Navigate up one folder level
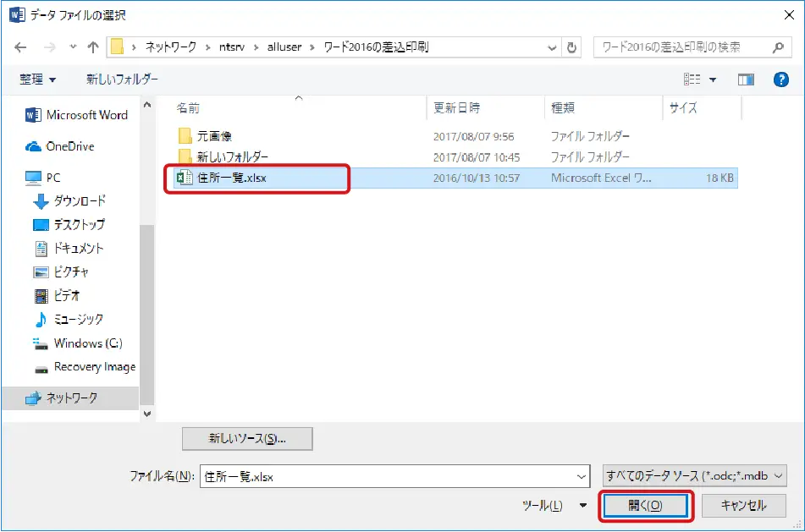Viewport: 805px width, 532px height. tap(93, 47)
